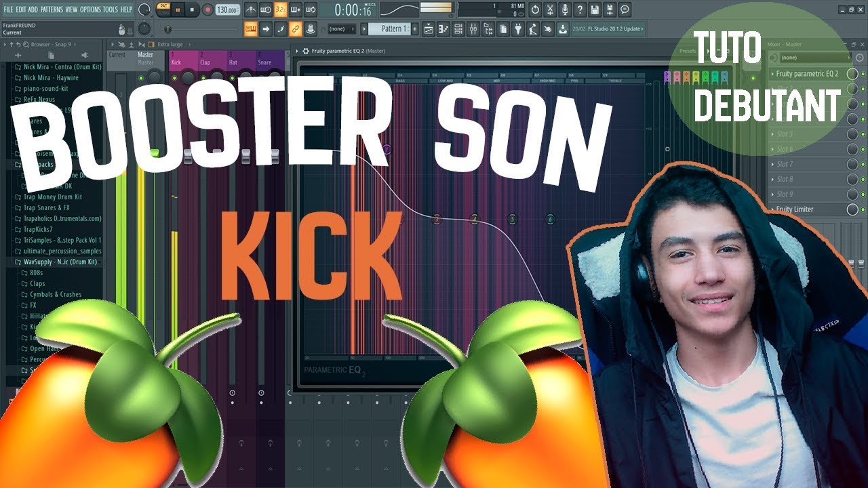Add a new pattern with plus button
Image resolution: width=868 pixels, height=488 pixels.
click(414, 29)
